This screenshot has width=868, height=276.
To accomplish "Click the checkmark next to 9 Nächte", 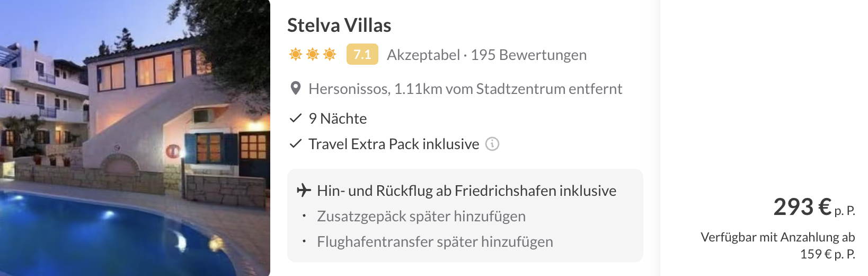I will click(295, 118).
